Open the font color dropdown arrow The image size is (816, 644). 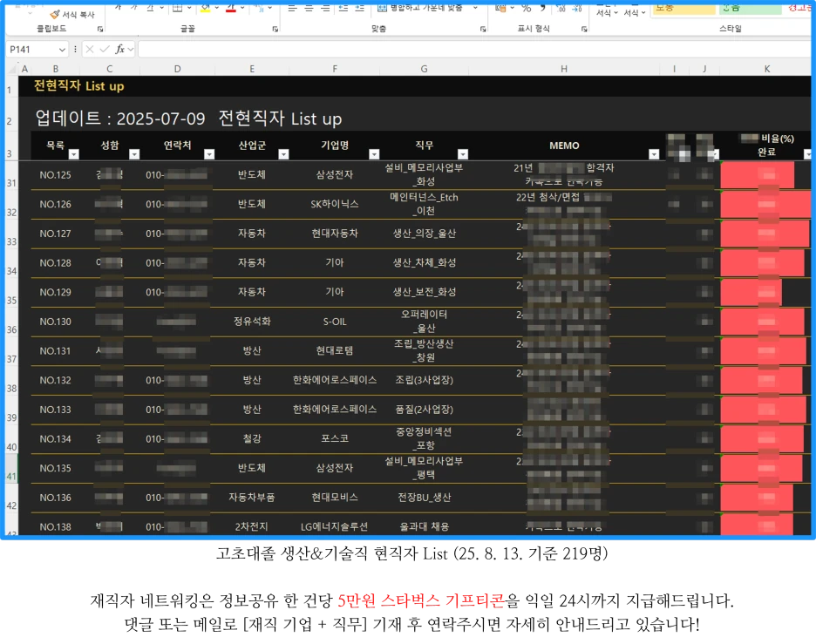pos(242,8)
